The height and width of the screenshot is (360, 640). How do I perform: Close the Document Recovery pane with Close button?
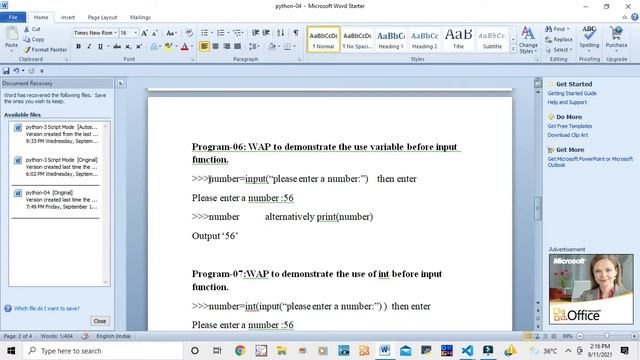[100, 321]
